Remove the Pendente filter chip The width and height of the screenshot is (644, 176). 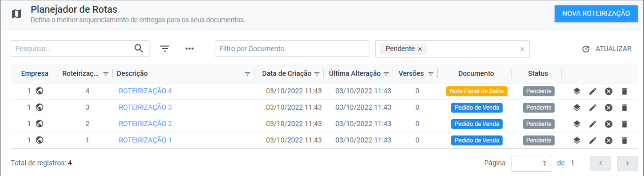pos(420,49)
